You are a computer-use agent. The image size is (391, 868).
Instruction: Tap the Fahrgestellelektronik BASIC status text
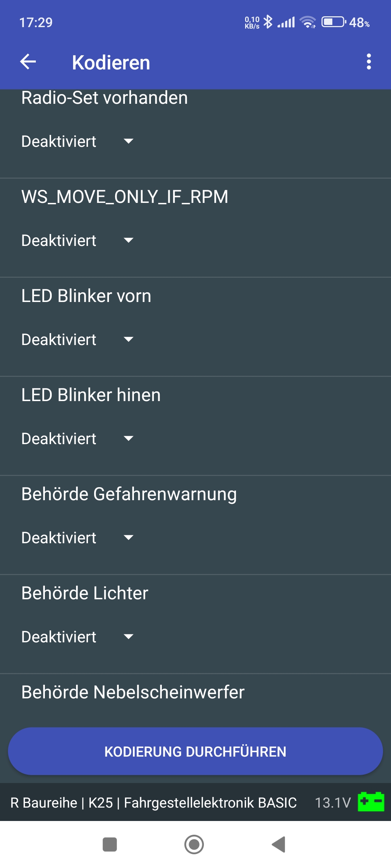coord(210,803)
